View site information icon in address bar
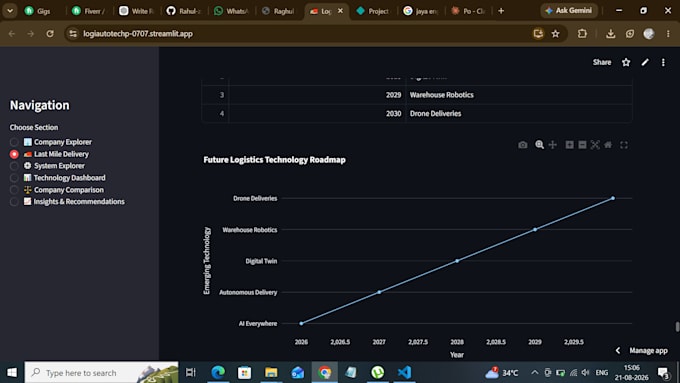This screenshot has width=680, height=383. tap(73, 34)
